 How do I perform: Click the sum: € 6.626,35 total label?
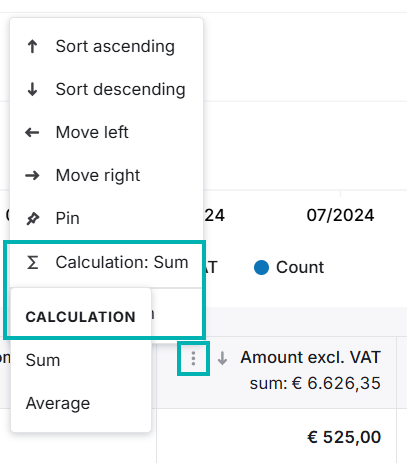[315, 383]
